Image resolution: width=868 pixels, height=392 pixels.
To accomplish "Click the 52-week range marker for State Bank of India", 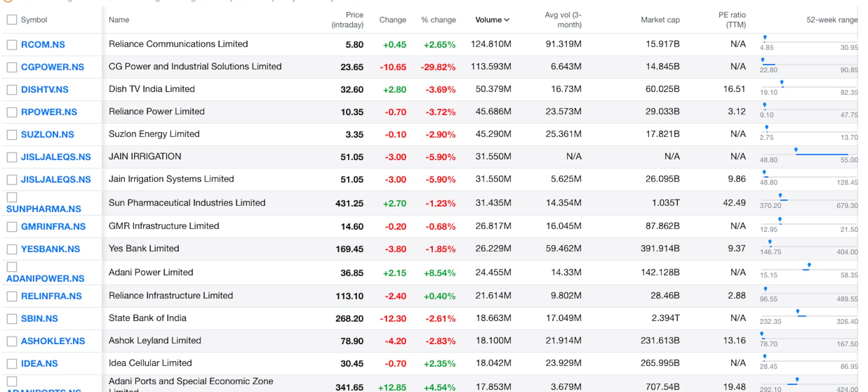I will (798, 312).
